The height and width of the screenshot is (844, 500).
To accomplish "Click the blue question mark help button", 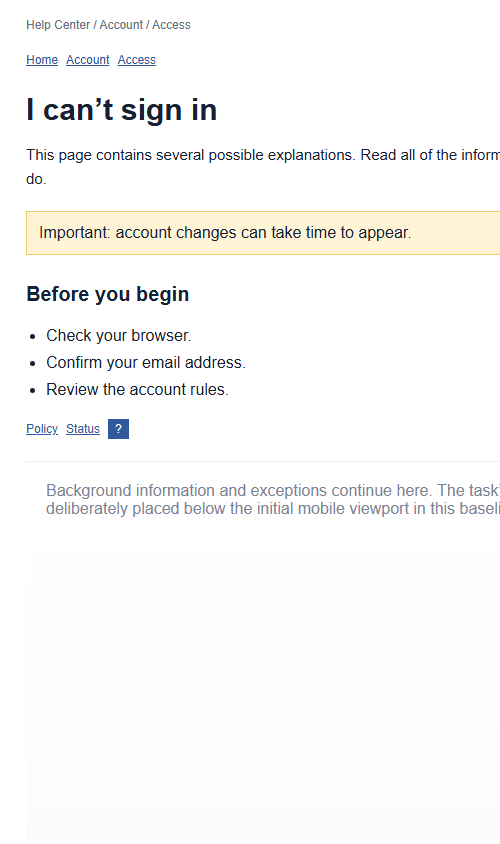I will (x=118, y=429).
